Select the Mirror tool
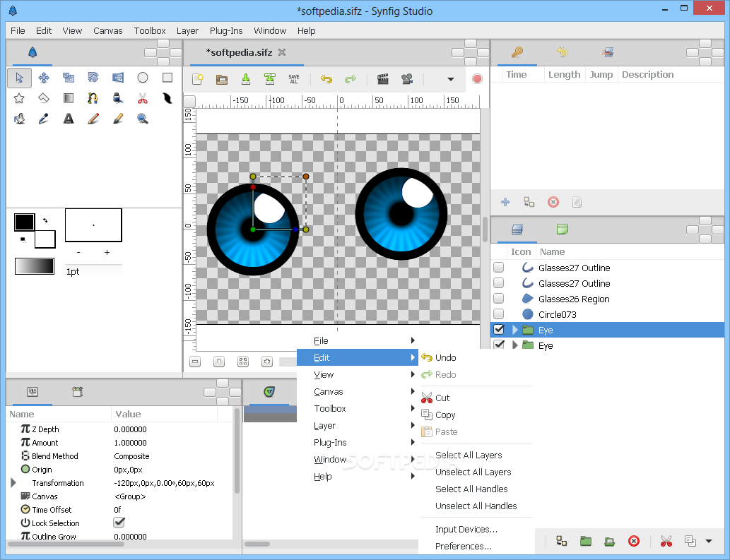This screenshot has height=560, width=730. coord(118,78)
